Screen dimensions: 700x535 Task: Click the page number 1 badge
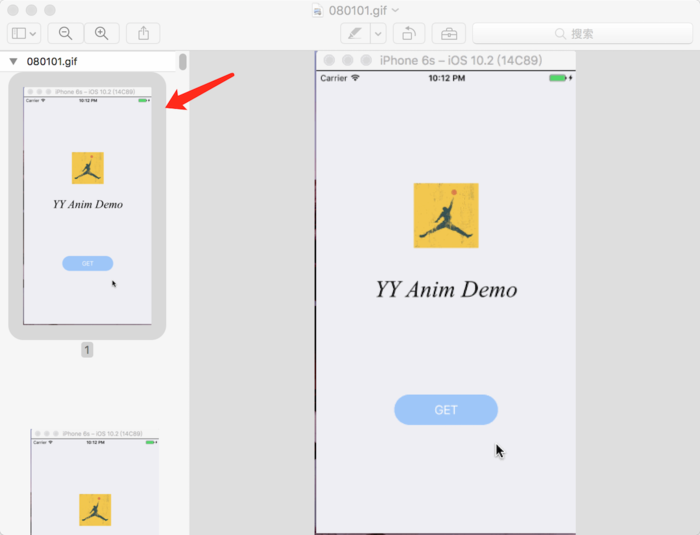(87, 350)
